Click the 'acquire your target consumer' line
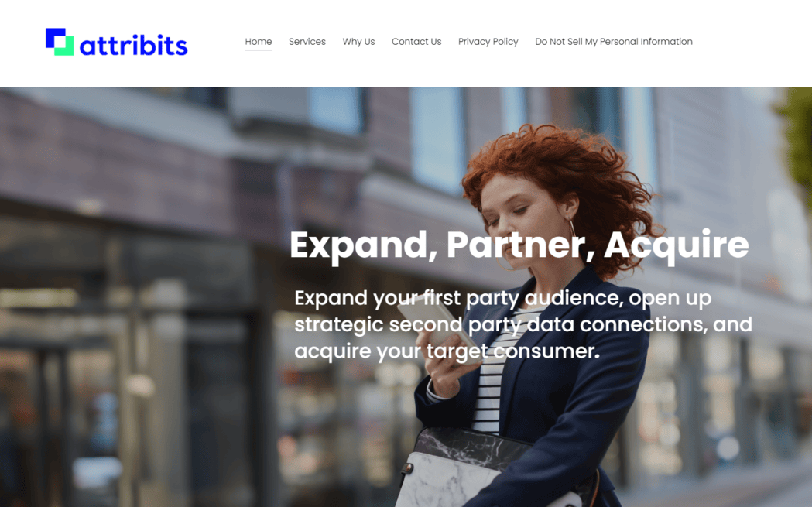 click(x=447, y=351)
